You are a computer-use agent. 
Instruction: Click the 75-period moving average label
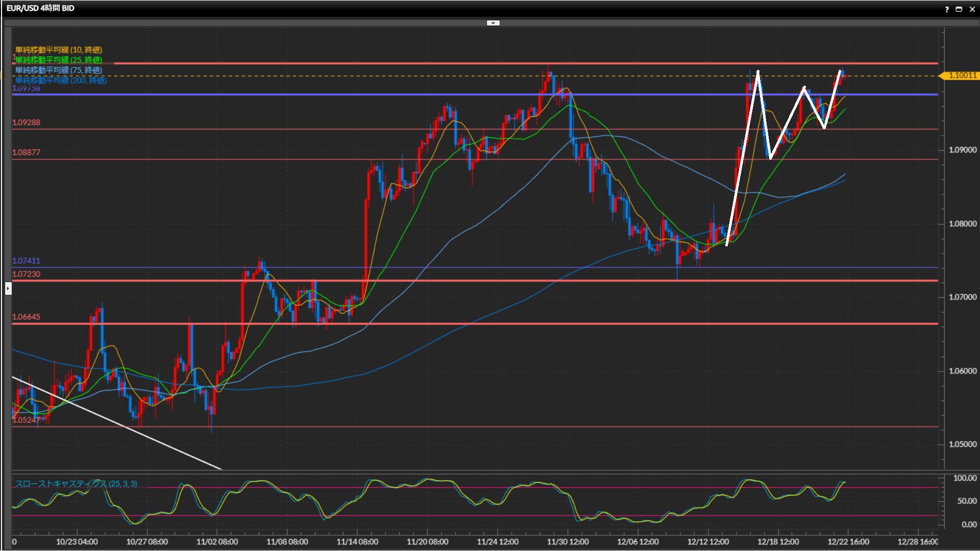(59, 70)
